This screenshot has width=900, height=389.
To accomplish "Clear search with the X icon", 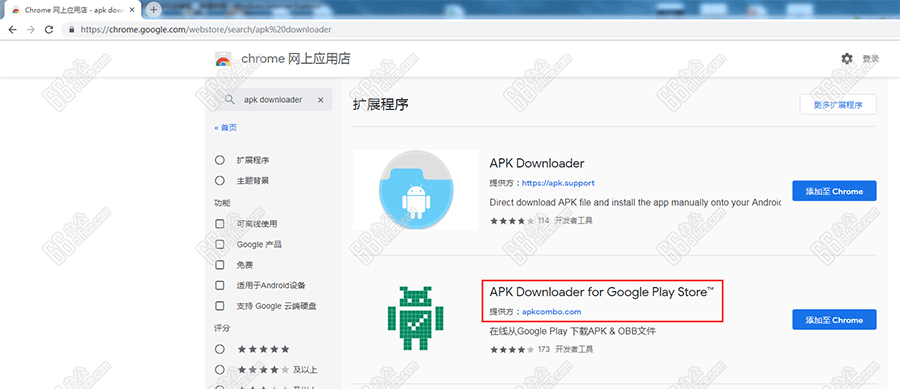I will pos(321,100).
